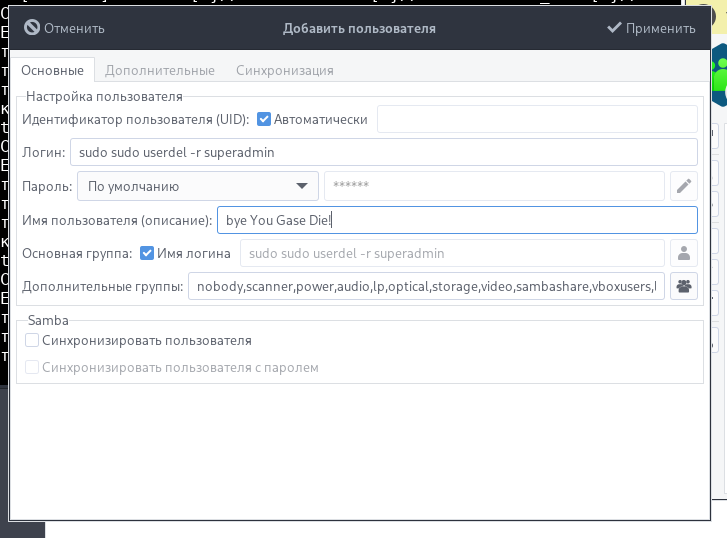
Task: Select the Основные tab
Action: (53, 71)
